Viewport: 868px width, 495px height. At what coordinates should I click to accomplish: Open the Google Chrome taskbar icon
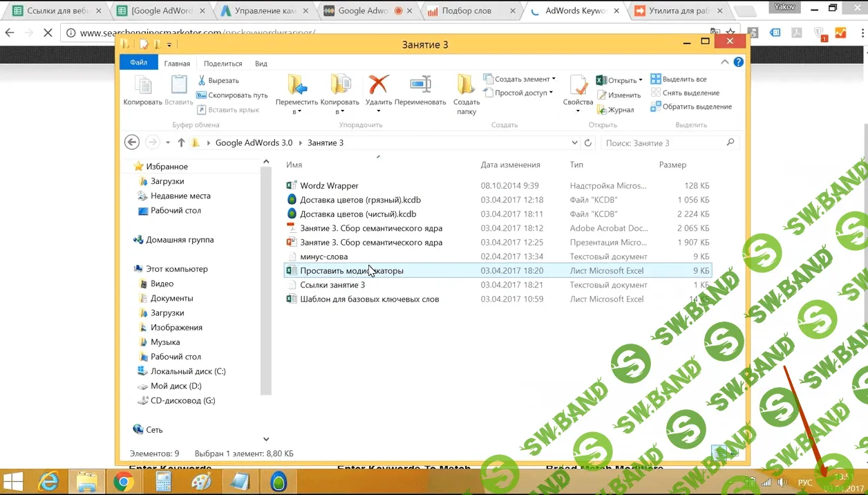[x=124, y=481]
